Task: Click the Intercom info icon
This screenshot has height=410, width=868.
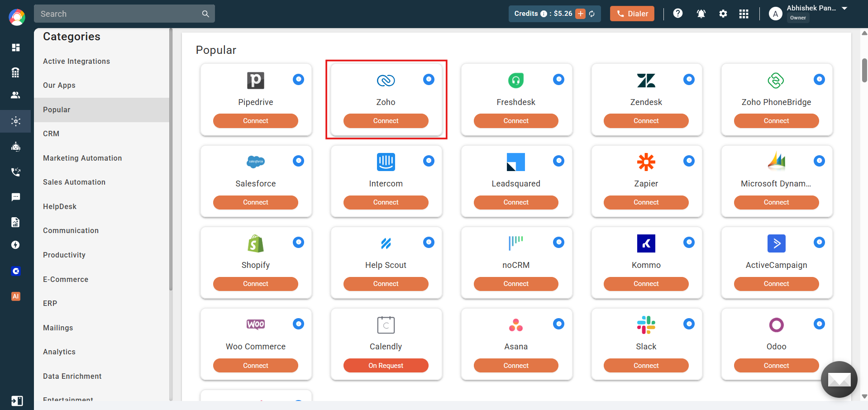Action: 429,161
